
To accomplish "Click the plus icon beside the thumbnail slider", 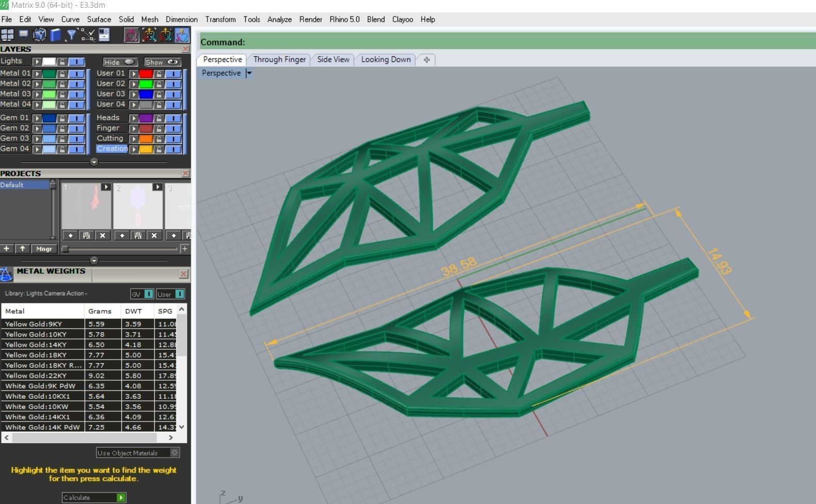I will [184, 249].
